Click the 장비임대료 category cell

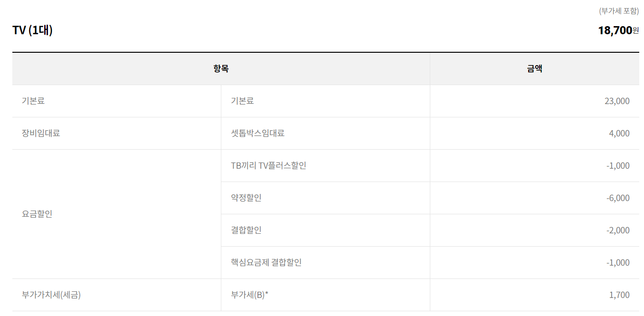41,134
